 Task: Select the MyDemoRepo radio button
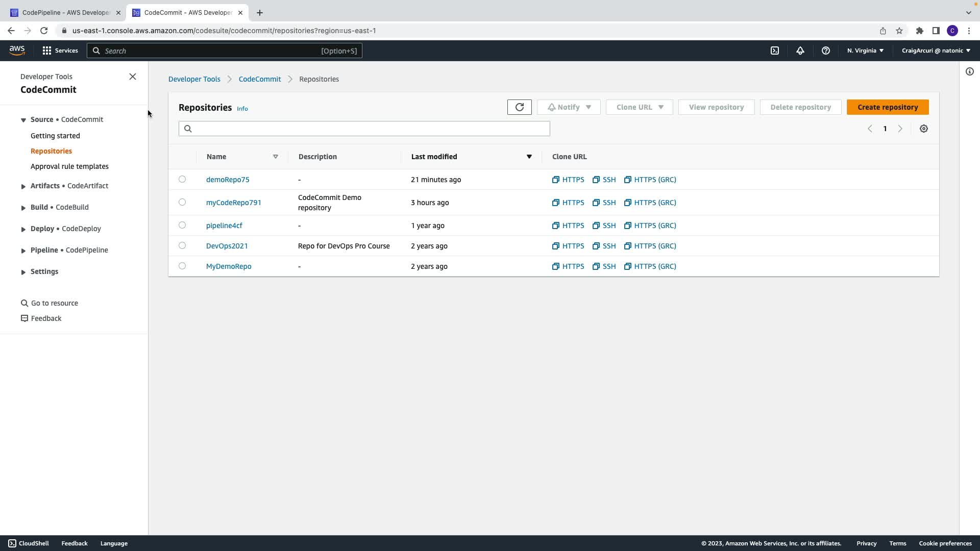[182, 266]
